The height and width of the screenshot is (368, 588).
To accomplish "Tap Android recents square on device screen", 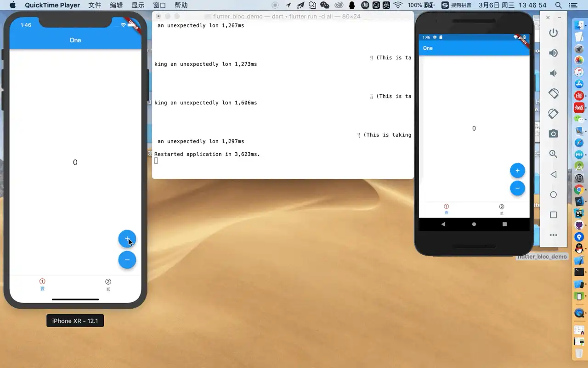I will 504,224.
